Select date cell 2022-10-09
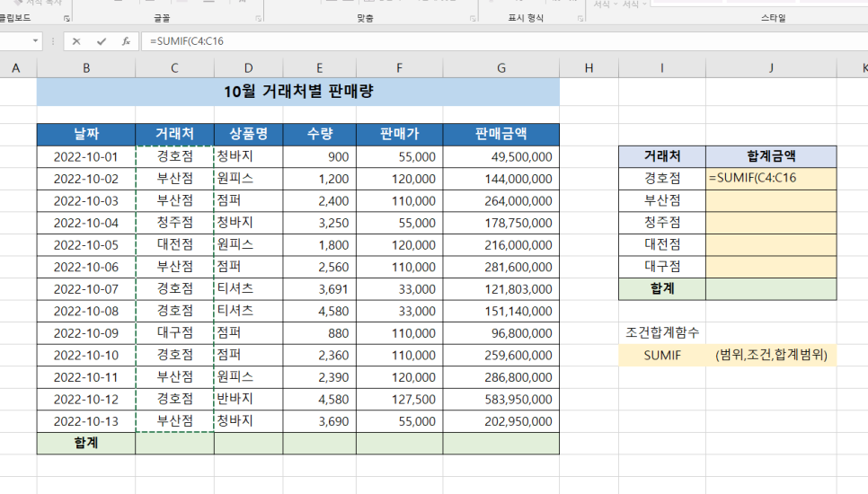The image size is (868, 494). click(86, 333)
